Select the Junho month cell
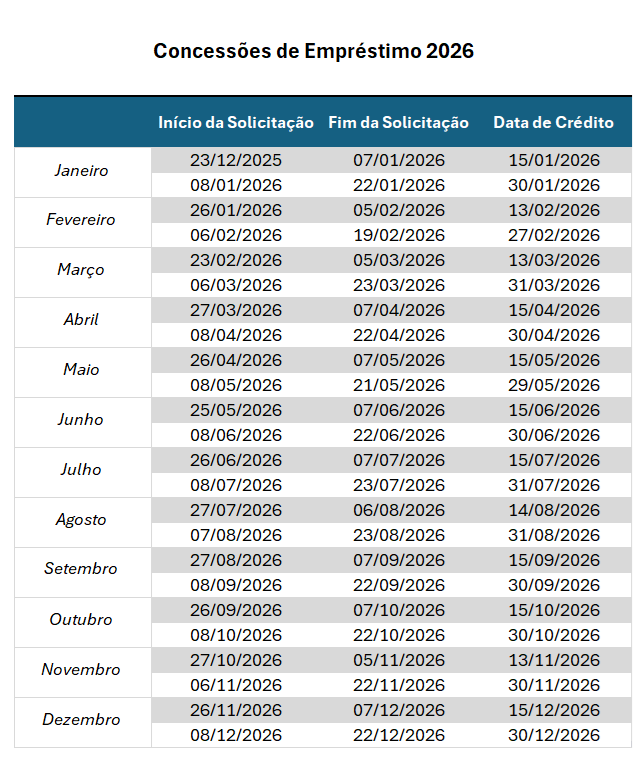The height and width of the screenshot is (761, 643). coord(81,420)
